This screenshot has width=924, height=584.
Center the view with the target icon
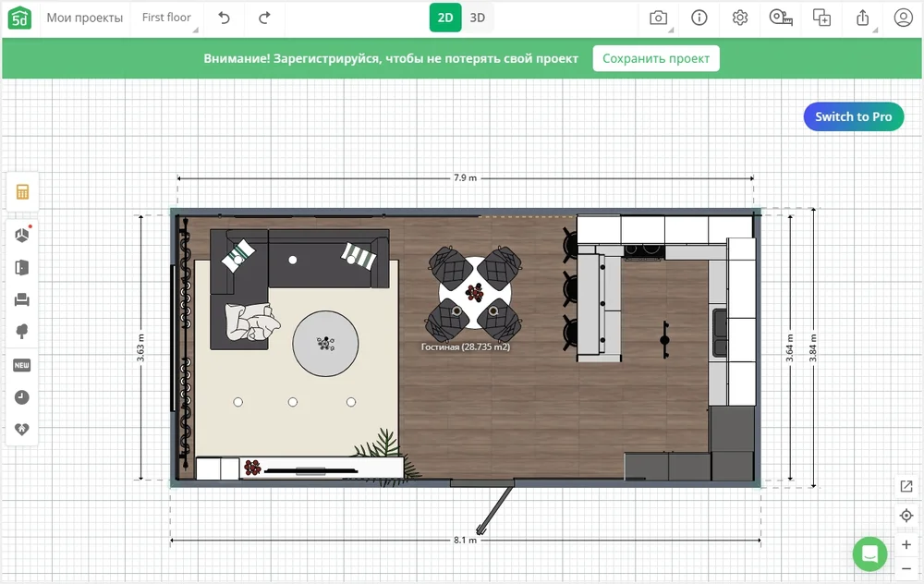point(906,516)
